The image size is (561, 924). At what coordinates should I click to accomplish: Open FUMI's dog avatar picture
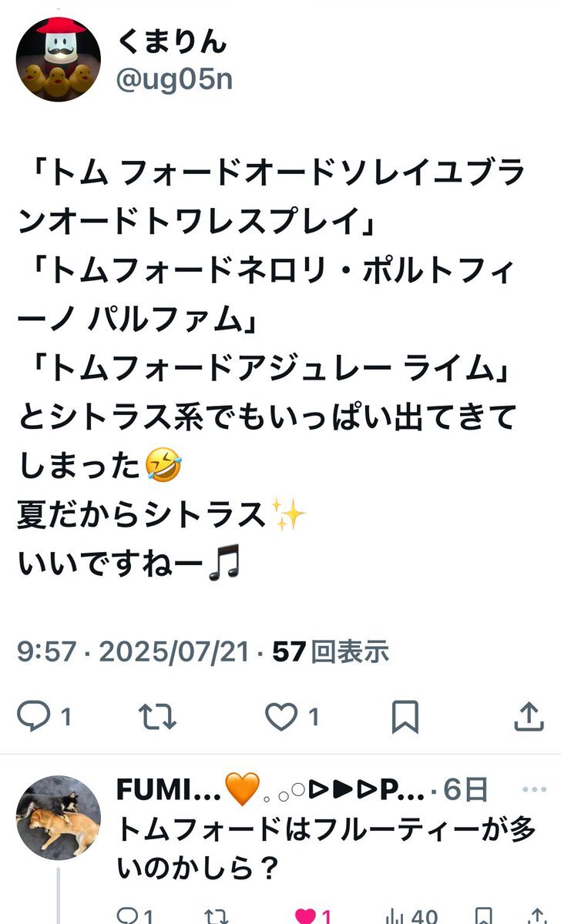(59, 817)
